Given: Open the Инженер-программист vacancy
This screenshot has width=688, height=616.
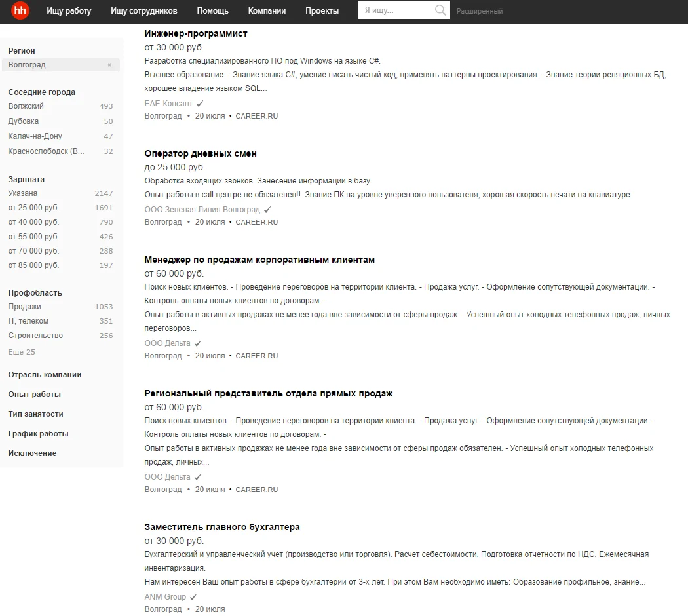Looking at the screenshot, I should (x=196, y=34).
